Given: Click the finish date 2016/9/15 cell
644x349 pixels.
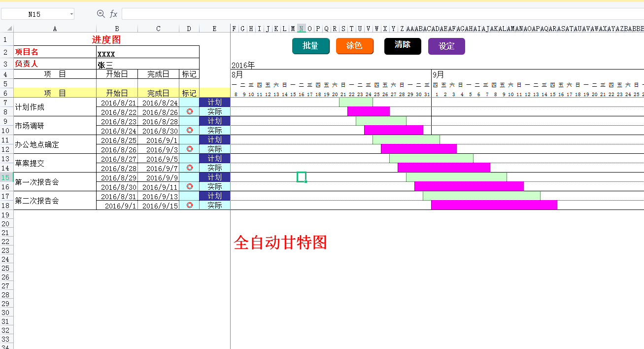Looking at the screenshot, I should 159,206.
